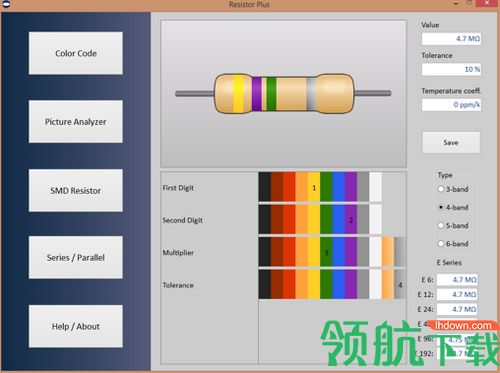Image resolution: width=500 pixels, height=373 pixels.
Task: Choose yellow in Second Digit row
Action: (x=314, y=219)
